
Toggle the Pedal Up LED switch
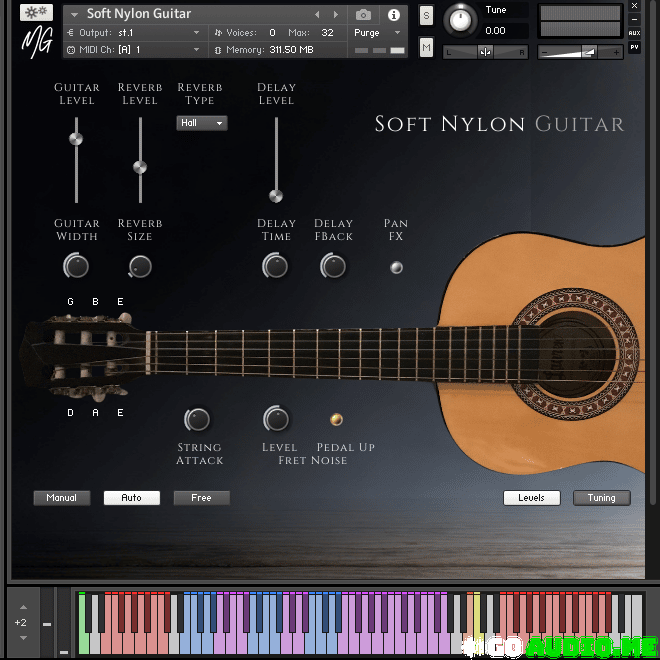tap(337, 419)
